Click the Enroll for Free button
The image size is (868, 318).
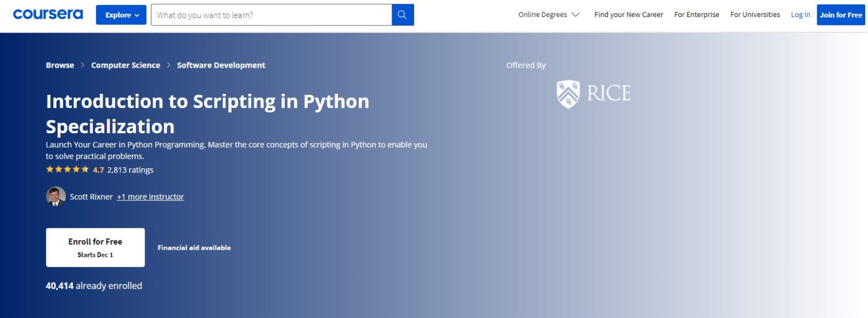95,247
